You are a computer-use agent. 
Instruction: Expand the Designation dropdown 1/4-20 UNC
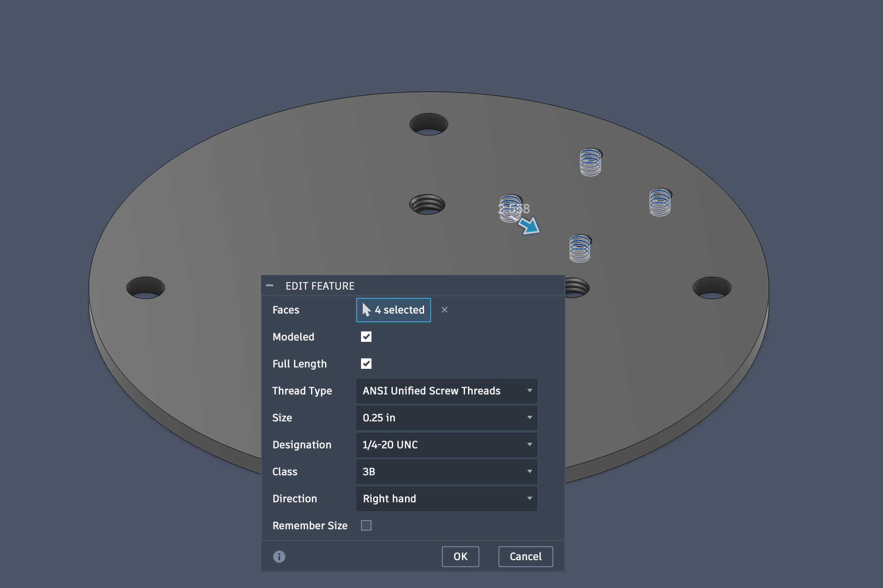[446, 444]
